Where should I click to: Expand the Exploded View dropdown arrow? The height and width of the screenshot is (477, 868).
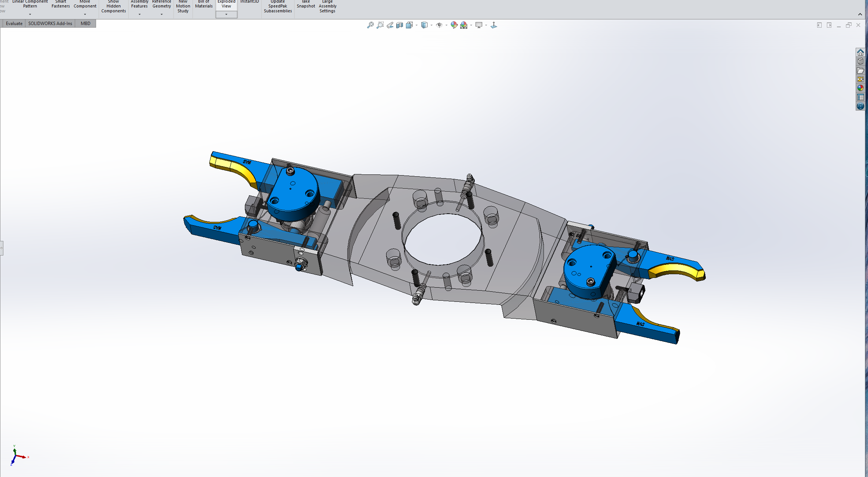tap(226, 15)
